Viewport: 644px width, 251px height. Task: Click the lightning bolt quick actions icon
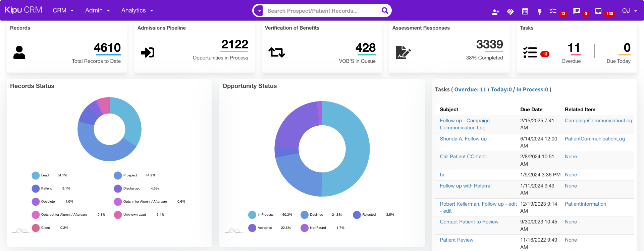coord(540,12)
